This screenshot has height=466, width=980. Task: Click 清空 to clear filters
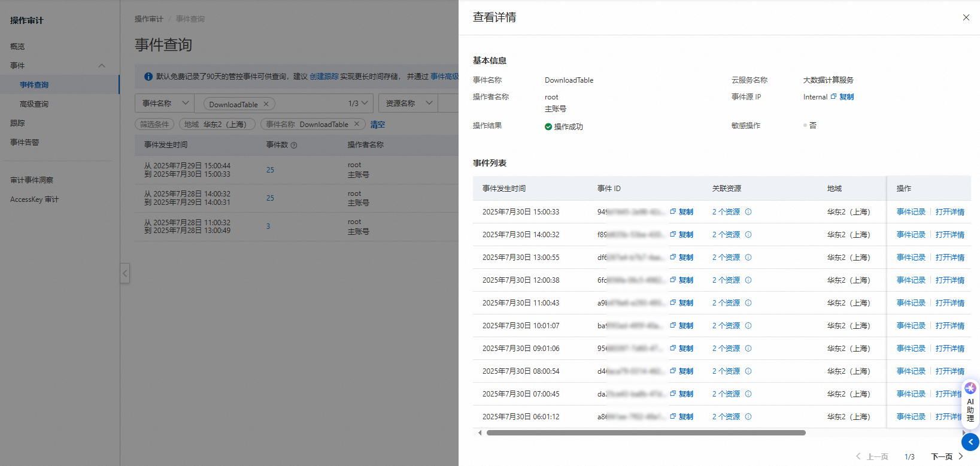point(378,125)
